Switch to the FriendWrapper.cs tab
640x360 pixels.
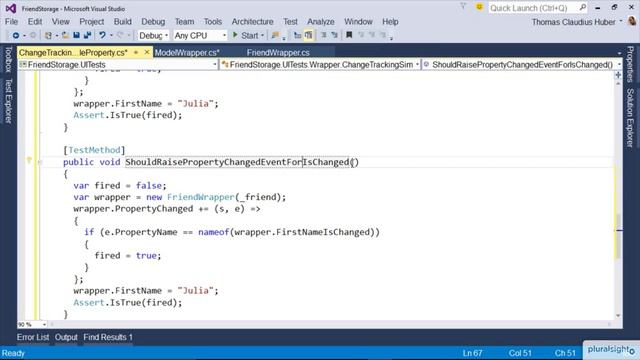point(278,52)
